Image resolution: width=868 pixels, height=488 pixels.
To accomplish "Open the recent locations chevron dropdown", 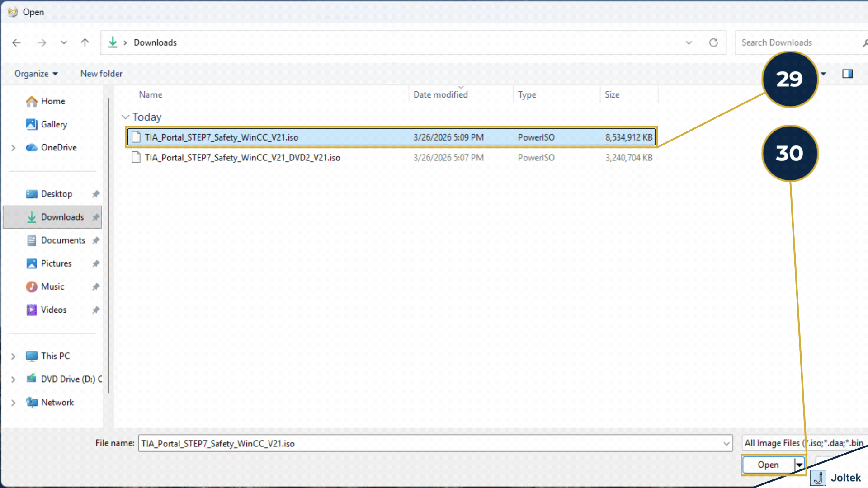I will click(x=64, y=42).
